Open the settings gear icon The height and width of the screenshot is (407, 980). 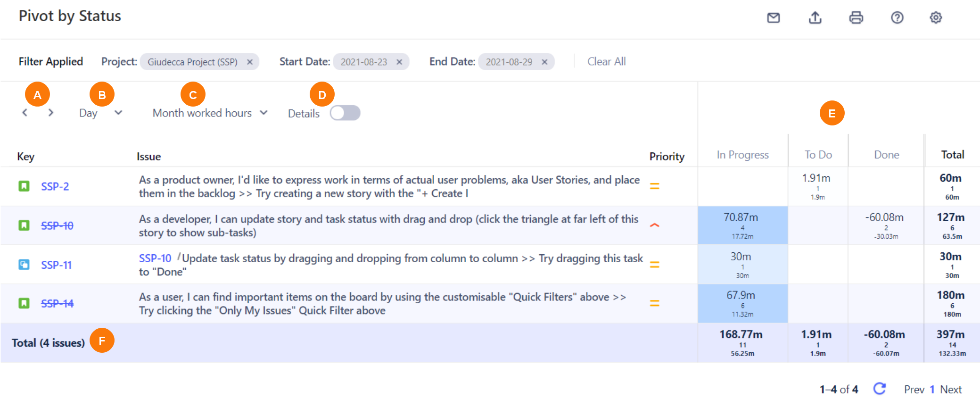tap(936, 18)
